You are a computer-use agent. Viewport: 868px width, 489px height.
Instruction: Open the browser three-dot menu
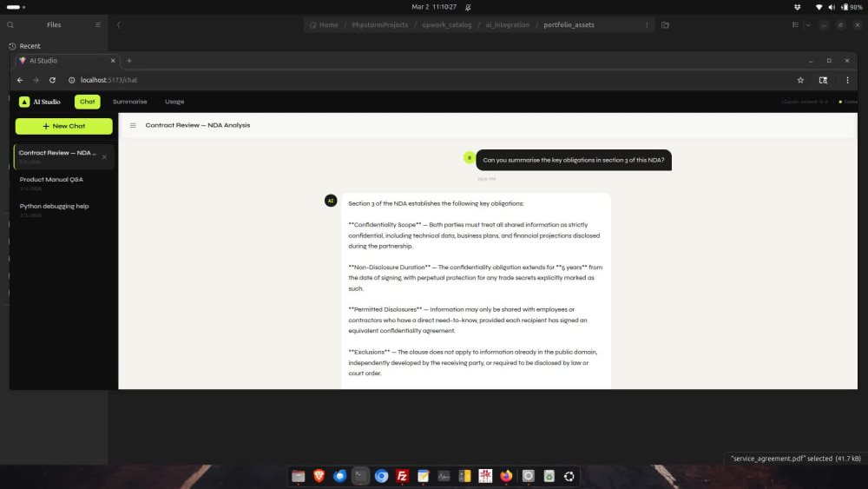(x=847, y=80)
